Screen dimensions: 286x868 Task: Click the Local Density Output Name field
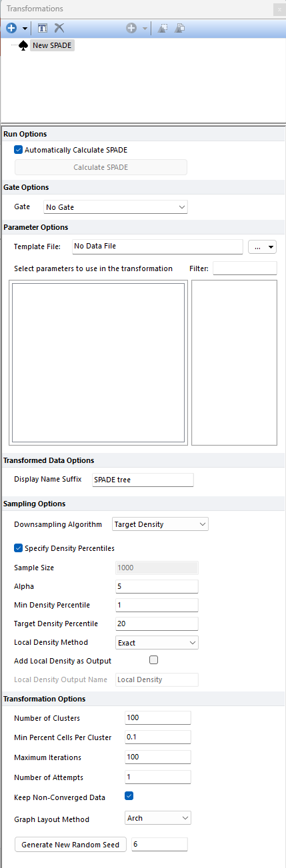pos(156,679)
